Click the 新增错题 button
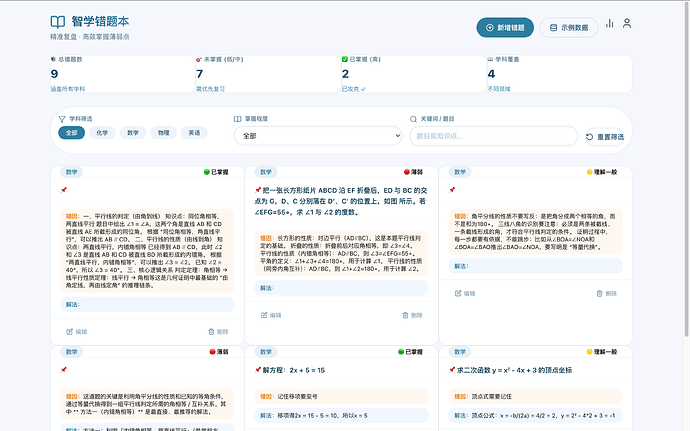Image resolution: width=690 pixels, height=431 pixels. point(505,27)
